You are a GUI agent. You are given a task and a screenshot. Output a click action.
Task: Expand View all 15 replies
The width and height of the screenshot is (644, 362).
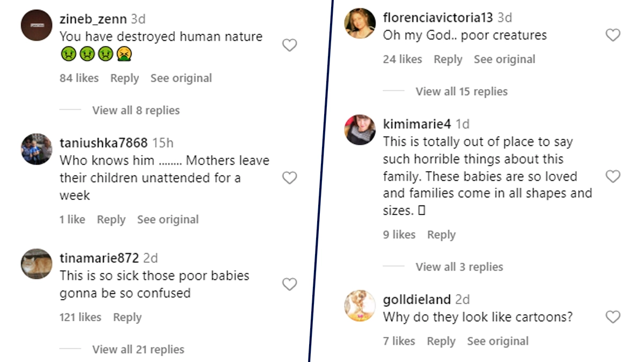pos(461,92)
